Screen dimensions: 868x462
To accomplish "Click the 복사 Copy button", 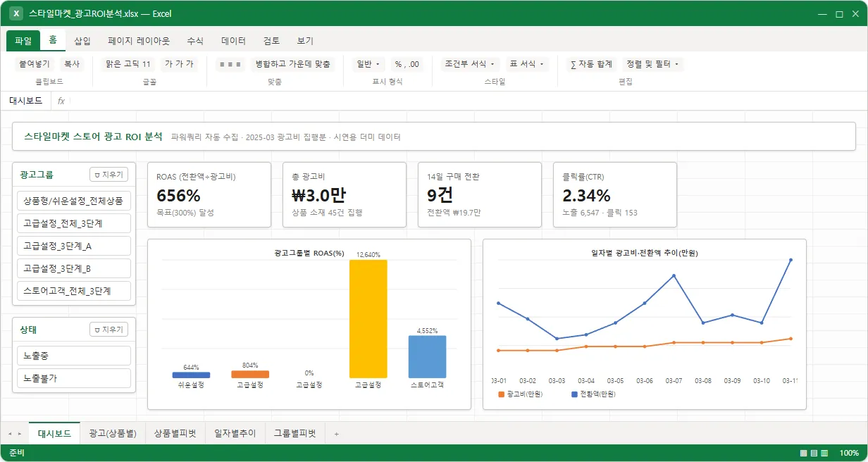I will pos(72,64).
